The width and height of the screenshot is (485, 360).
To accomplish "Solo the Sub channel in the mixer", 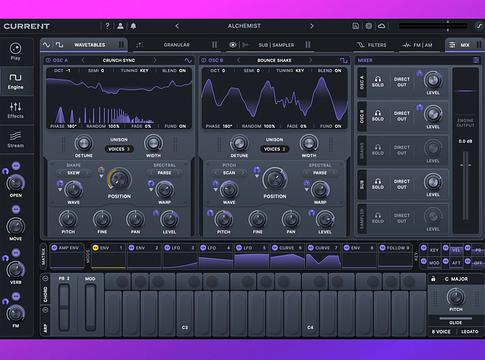I will (378, 183).
